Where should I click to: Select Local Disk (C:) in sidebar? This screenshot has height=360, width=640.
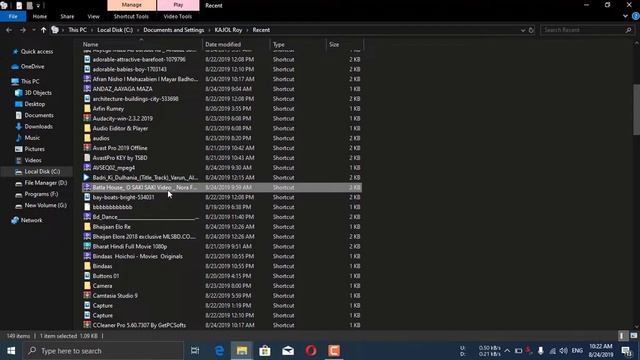click(x=42, y=171)
